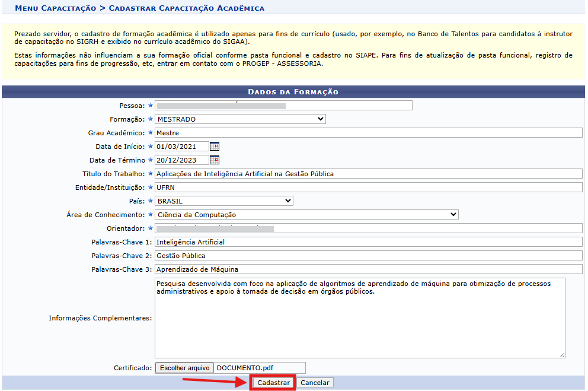This screenshot has width=588, height=391.
Task: Click the Palavras-Chave 3 field
Action: tap(369, 269)
